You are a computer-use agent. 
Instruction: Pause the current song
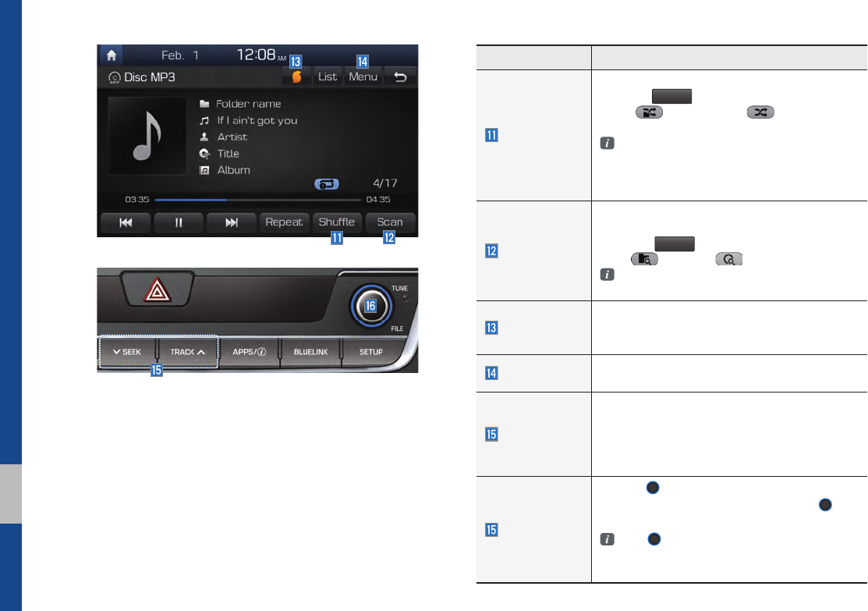179,222
